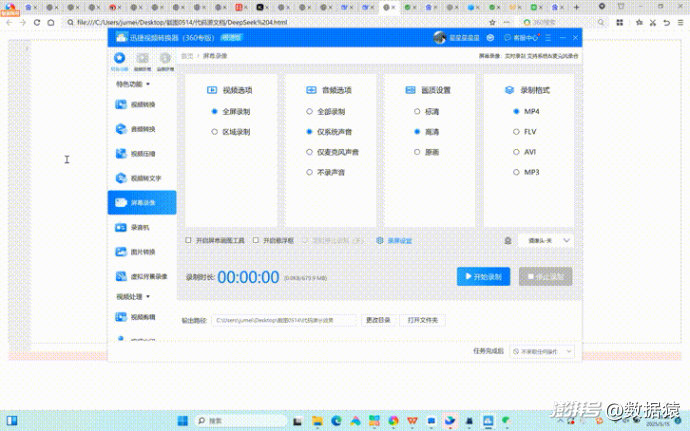Screen dimensions: 690x431
Task: Tick the 开启悬浮框 checkbox
Action: pos(256,240)
